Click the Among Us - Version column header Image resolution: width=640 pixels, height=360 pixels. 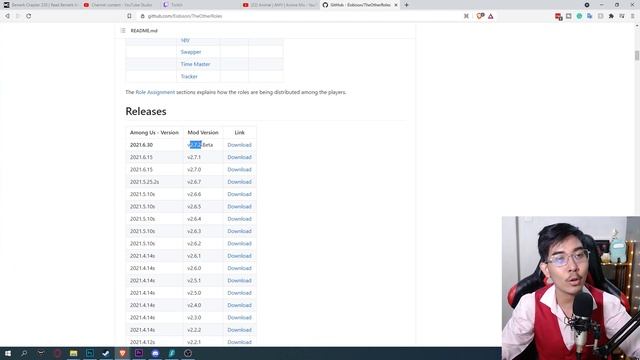click(x=154, y=133)
